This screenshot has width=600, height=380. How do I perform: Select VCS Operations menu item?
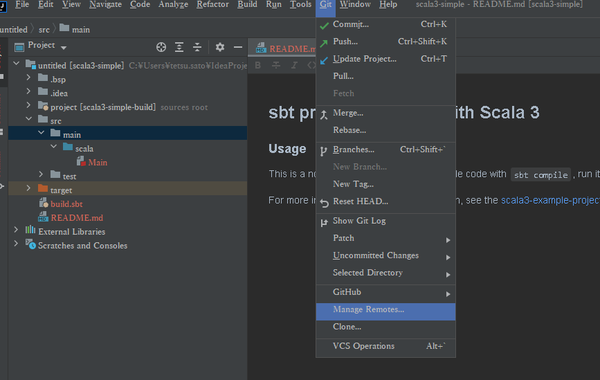point(386,346)
